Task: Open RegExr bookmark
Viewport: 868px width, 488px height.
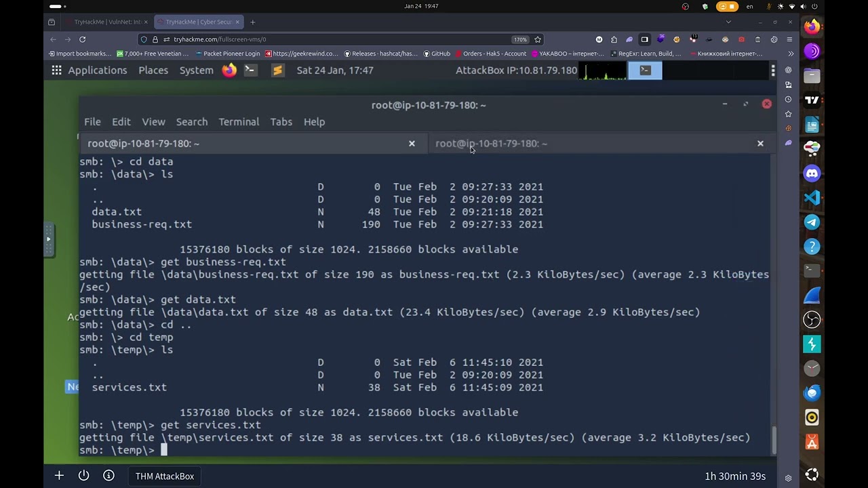Action: click(x=646, y=54)
